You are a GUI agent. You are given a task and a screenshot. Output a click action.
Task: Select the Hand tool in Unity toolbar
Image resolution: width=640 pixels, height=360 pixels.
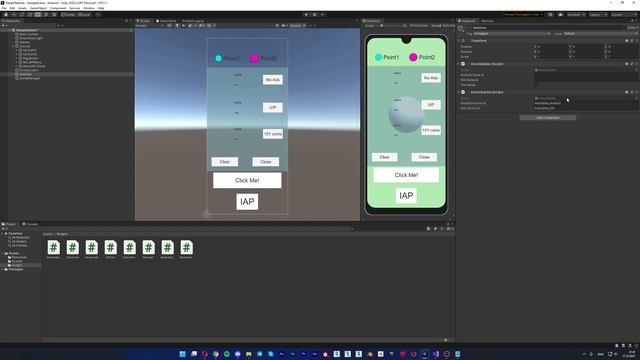pos(6,15)
